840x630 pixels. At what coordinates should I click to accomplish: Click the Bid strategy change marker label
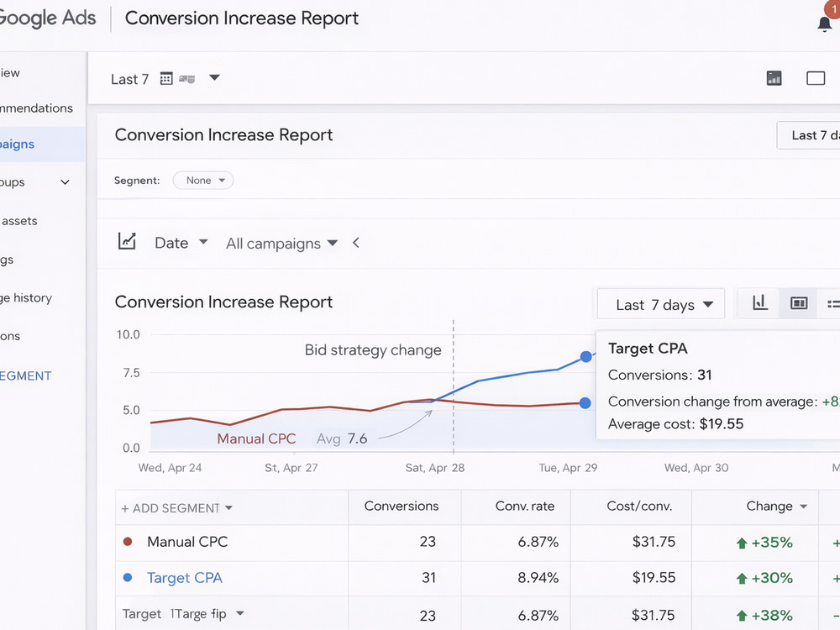(373, 349)
